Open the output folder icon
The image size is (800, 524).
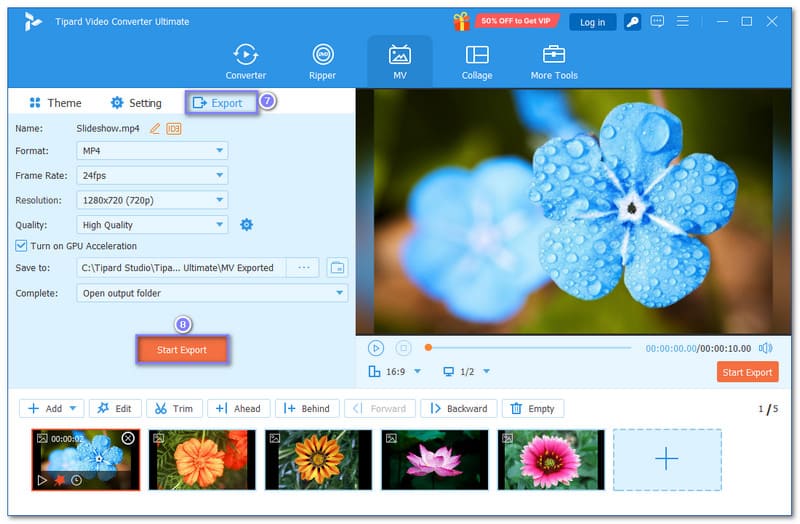click(337, 268)
